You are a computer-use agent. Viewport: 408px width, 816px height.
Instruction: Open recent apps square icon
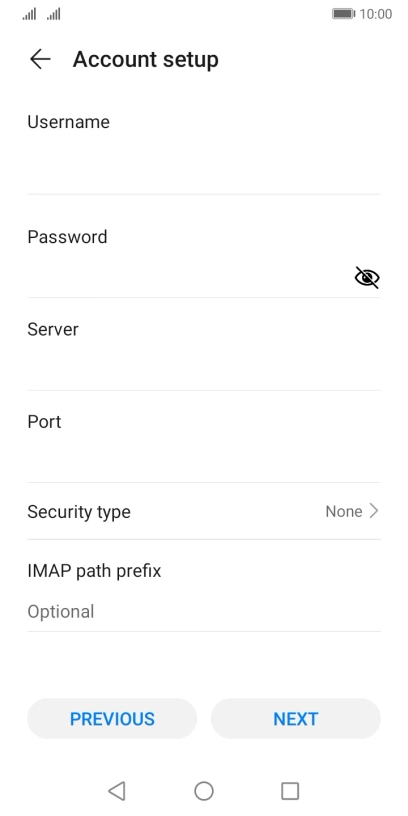coord(290,791)
